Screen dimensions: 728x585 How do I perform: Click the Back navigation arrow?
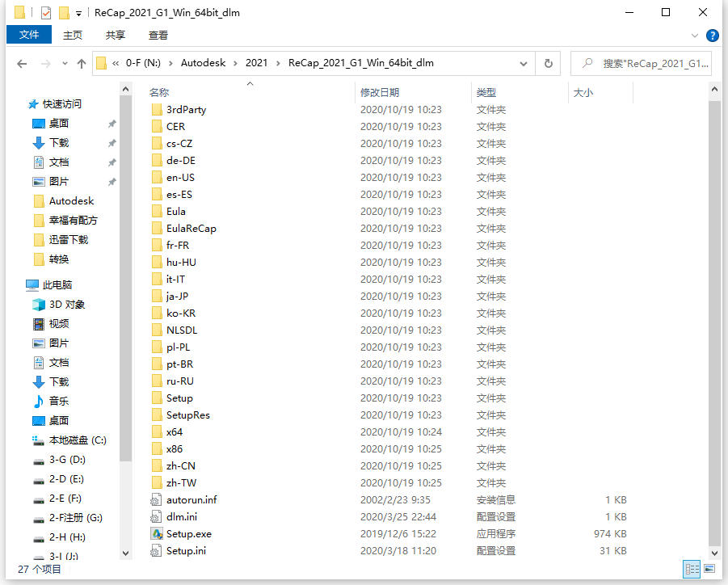point(22,64)
